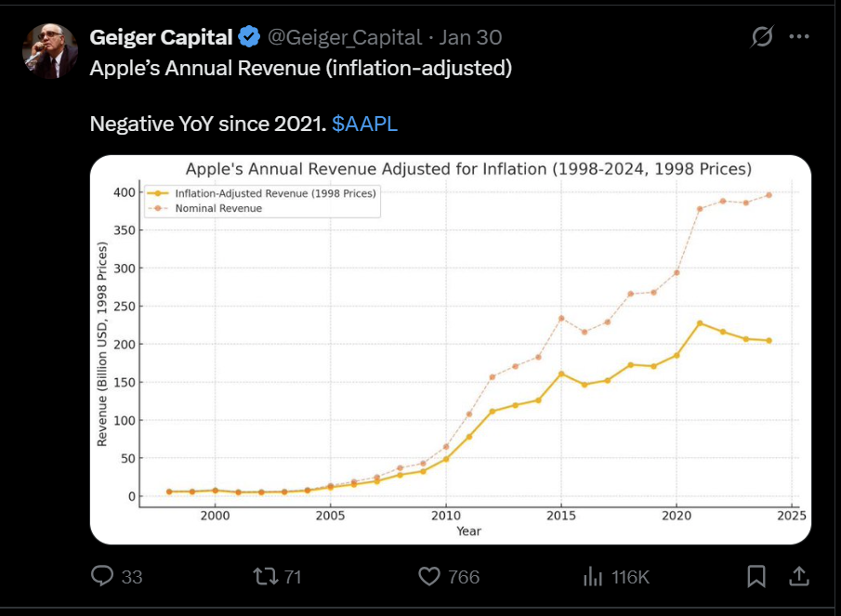This screenshot has width=841, height=616.
Task: Like the tweet with the heart icon
Action: 428,577
